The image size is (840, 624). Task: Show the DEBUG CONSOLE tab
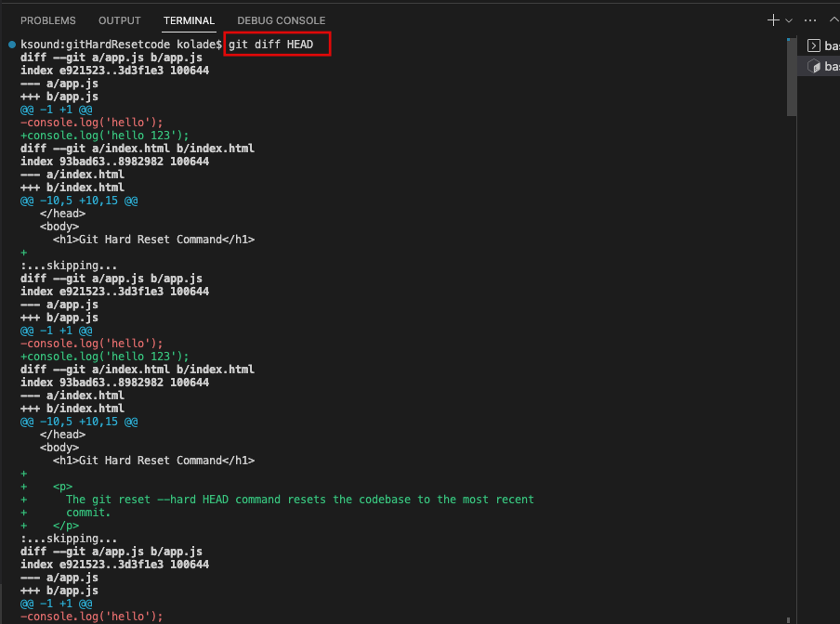click(x=281, y=20)
